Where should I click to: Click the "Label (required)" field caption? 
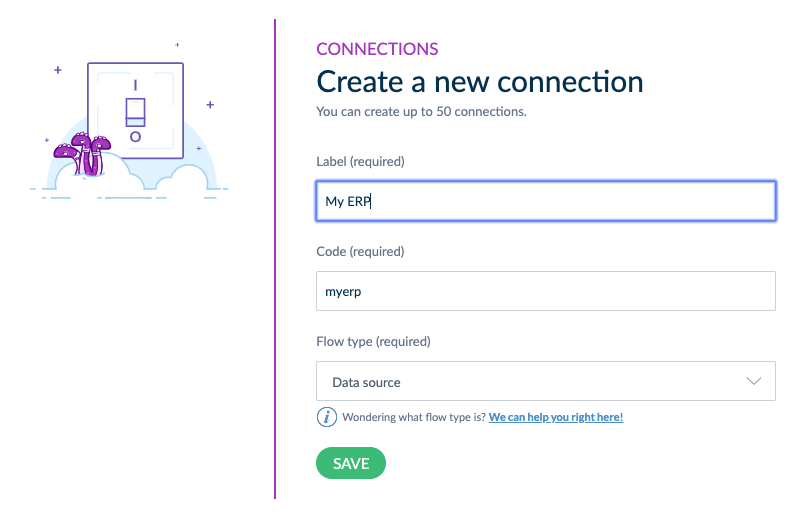click(360, 161)
